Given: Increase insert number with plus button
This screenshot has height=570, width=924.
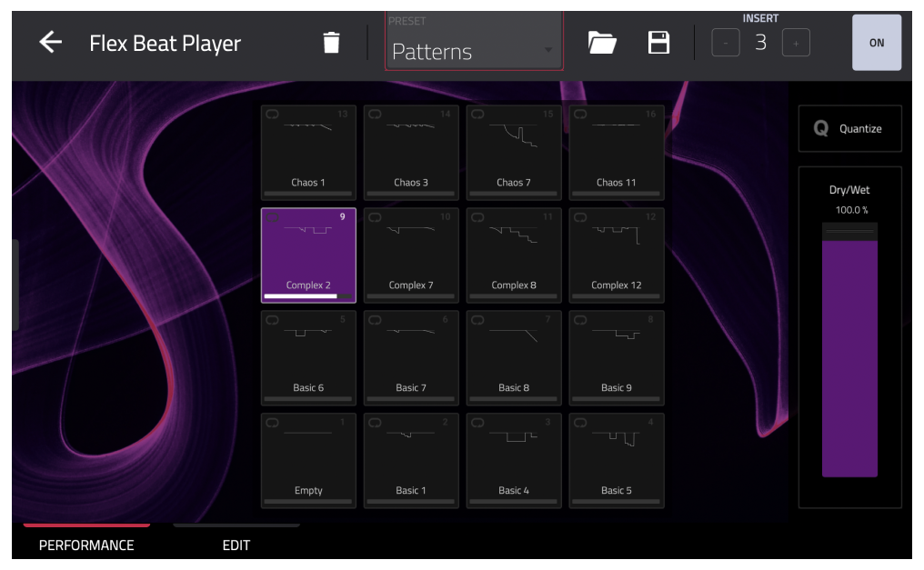Looking at the screenshot, I should coord(796,43).
